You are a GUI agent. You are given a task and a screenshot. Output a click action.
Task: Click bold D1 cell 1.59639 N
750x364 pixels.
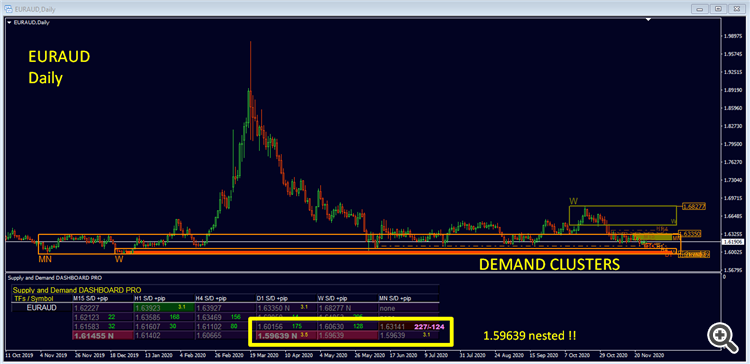coord(287,335)
